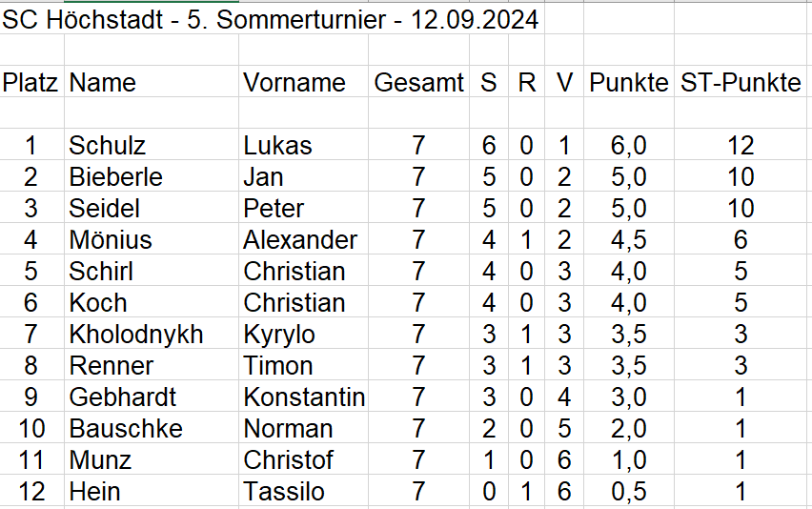
Task: Select the 'Name' column header cell
Action: (103, 83)
